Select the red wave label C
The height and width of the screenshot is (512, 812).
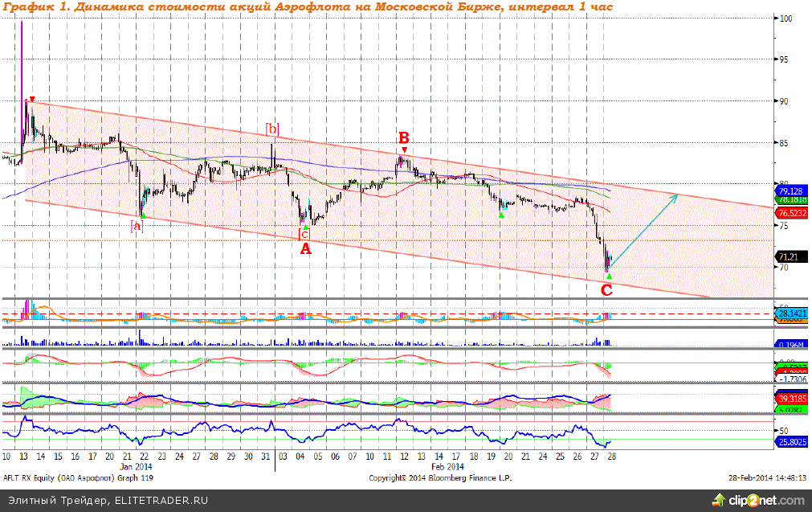pos(607,289)
